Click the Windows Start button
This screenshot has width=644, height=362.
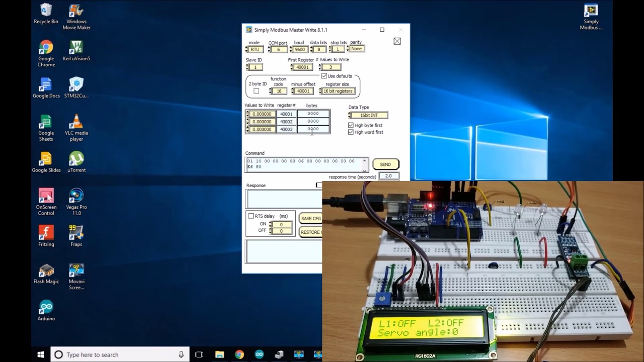click(x=41, y=354)
